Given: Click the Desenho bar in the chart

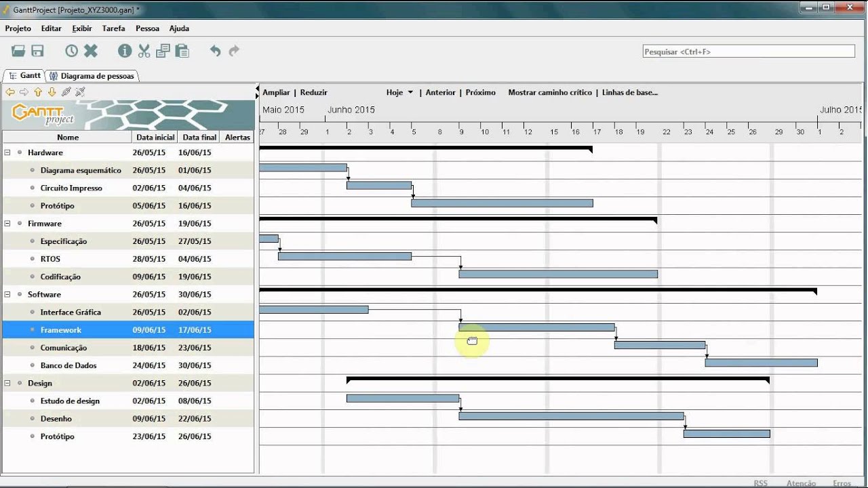Looking at the screenshot, I should pos(571,415).
